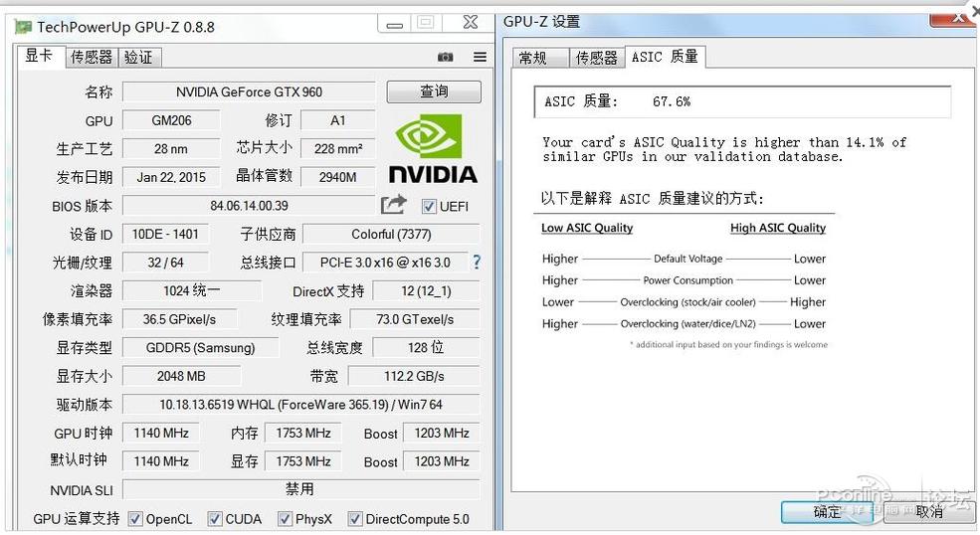Image resolution: width=980 pixels, height=535 pixels.
Task: Click the BIOS export share icon
Action: point(394,205)
